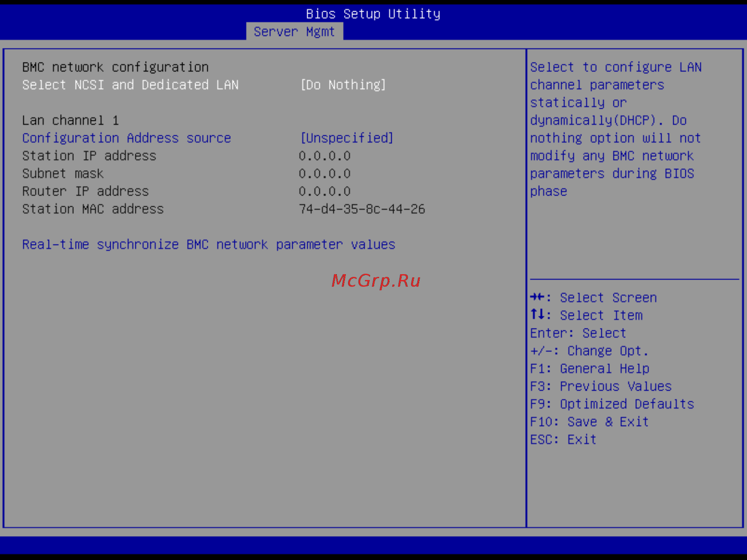Click the MAC value 74-d4-35-8c-44-26
The image size is (747, 560).
[x=362, y=209]
